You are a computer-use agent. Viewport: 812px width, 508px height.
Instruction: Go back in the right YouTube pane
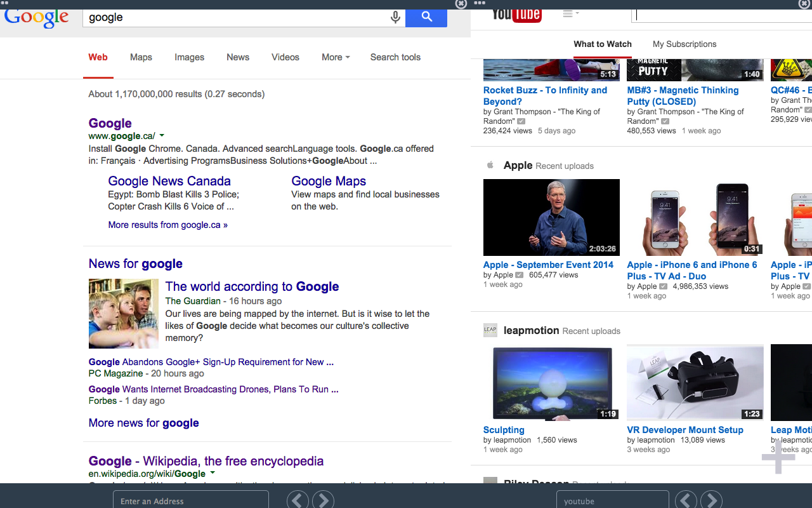686,500
